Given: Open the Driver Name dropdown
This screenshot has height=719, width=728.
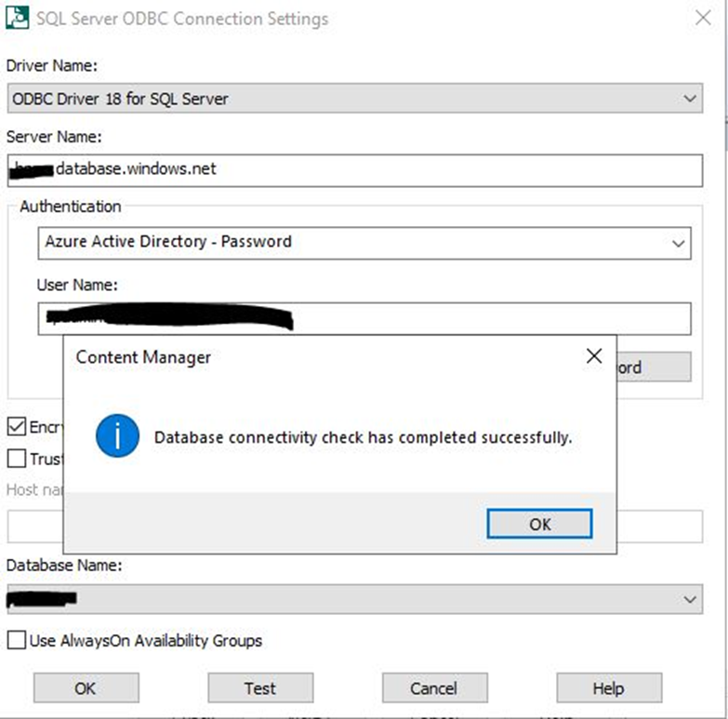Looking at the screenshot, I should click(690, 98).
